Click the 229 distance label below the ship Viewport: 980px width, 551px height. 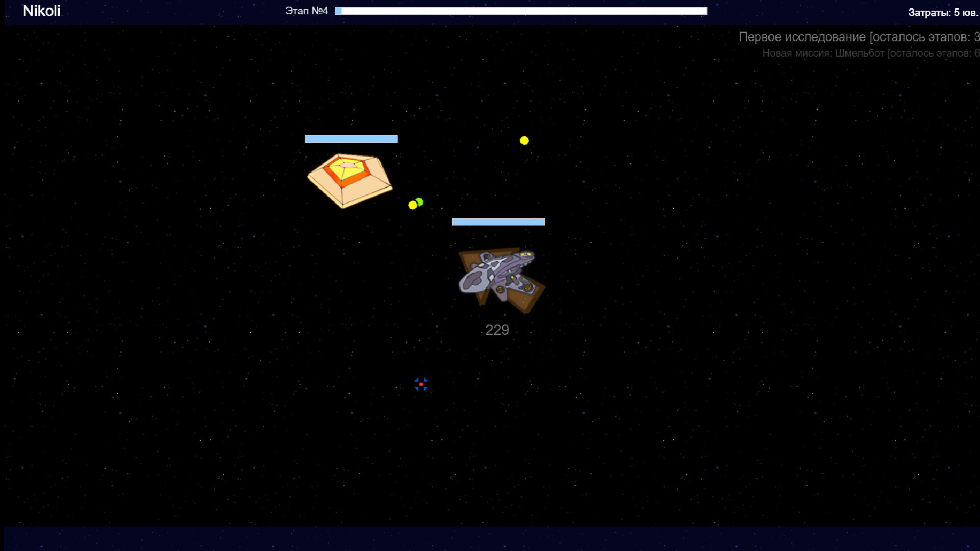pyautogui.click(x=497, y=330)
